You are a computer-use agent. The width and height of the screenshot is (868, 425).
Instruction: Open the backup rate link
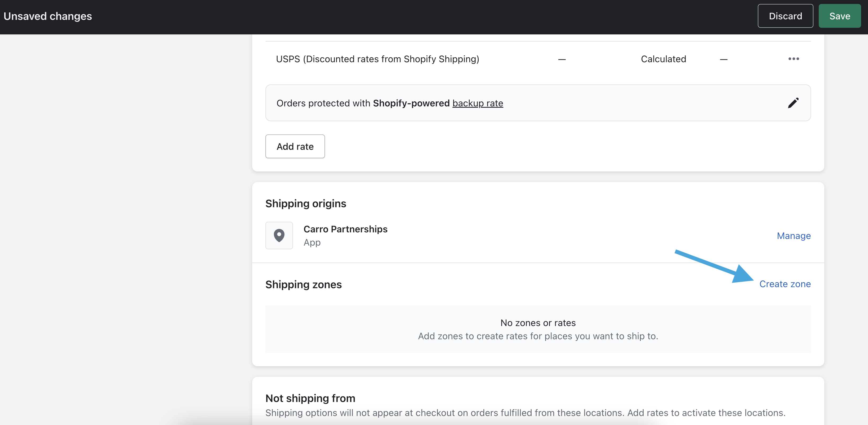[x=478, y=103]
